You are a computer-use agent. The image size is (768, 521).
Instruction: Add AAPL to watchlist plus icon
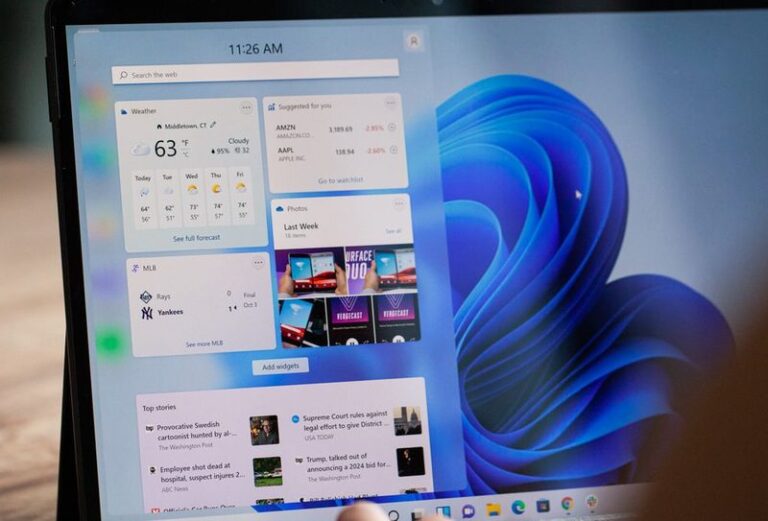[394, 150]
